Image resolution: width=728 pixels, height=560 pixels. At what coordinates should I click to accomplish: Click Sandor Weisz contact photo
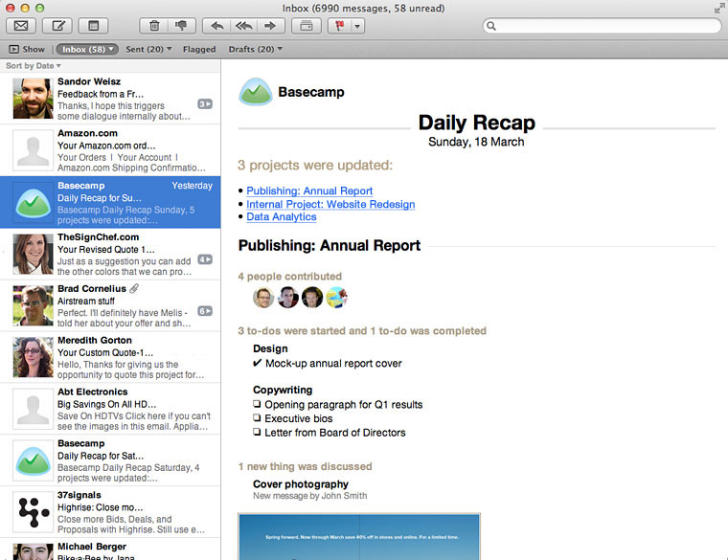33,99
